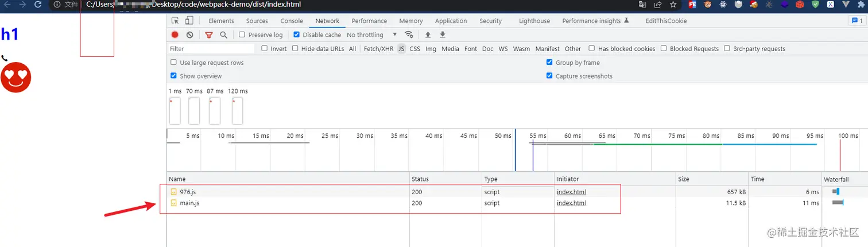Click the inspect element picker icon
Viewport: 868px width, 247px height.
(x=175, y=21)
